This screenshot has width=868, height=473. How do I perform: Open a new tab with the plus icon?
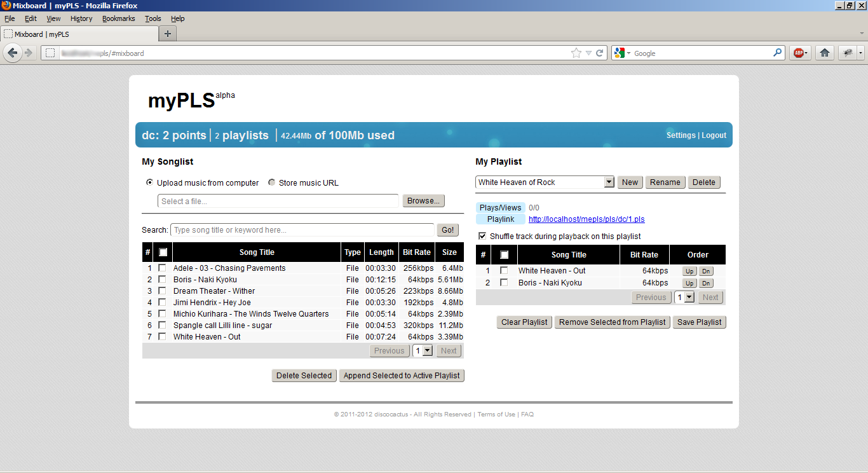pyautogui.click(x=166, y=34)
